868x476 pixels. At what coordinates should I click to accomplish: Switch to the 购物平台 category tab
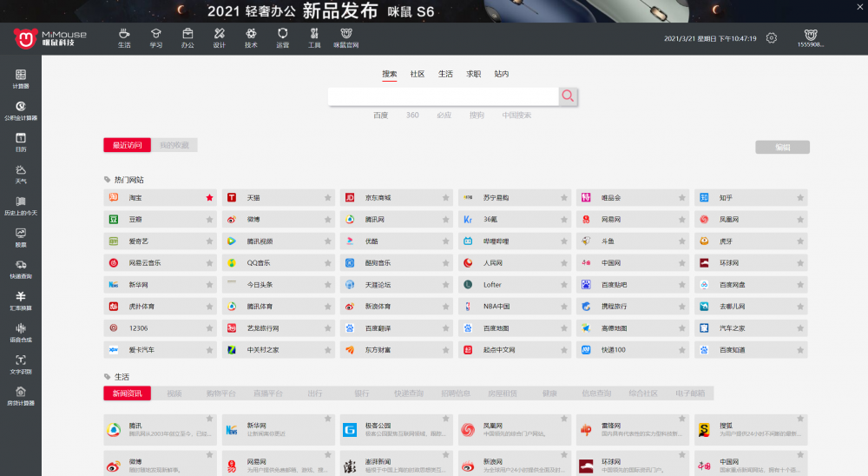[x=220, y=393]
